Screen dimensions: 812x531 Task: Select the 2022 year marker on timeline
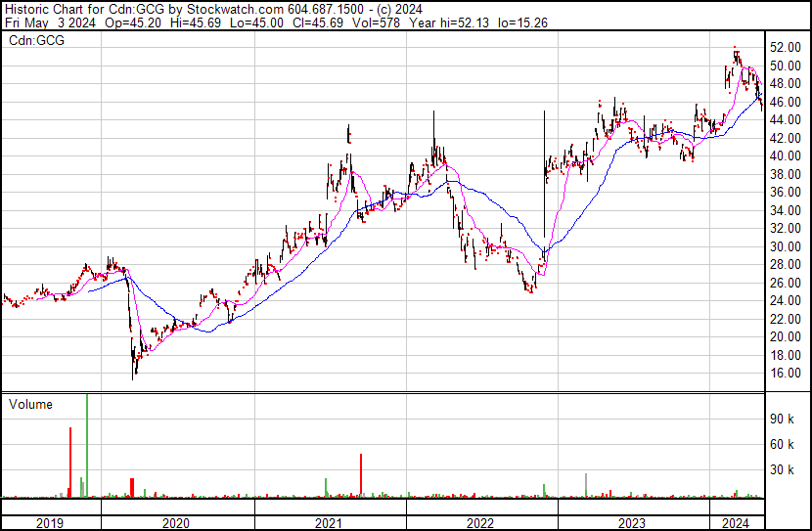pos(480,523)
